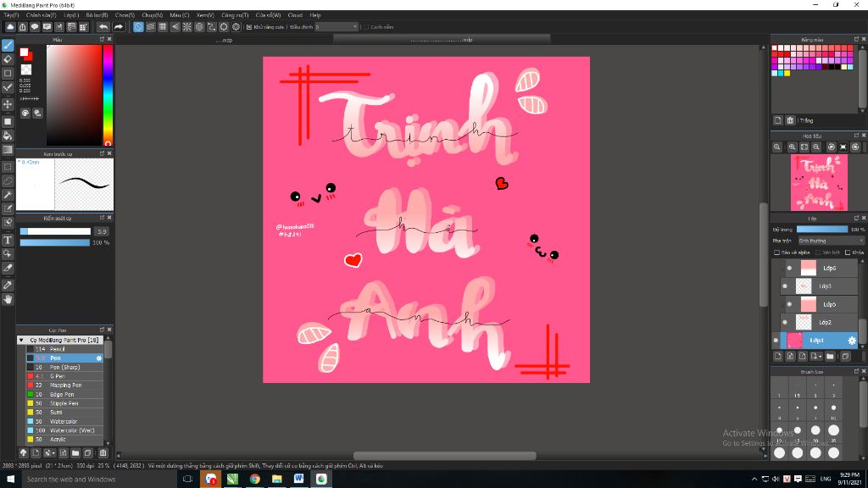Select the Text tool
The height and width of the screenshot is (488, 868).
point(8,240)
